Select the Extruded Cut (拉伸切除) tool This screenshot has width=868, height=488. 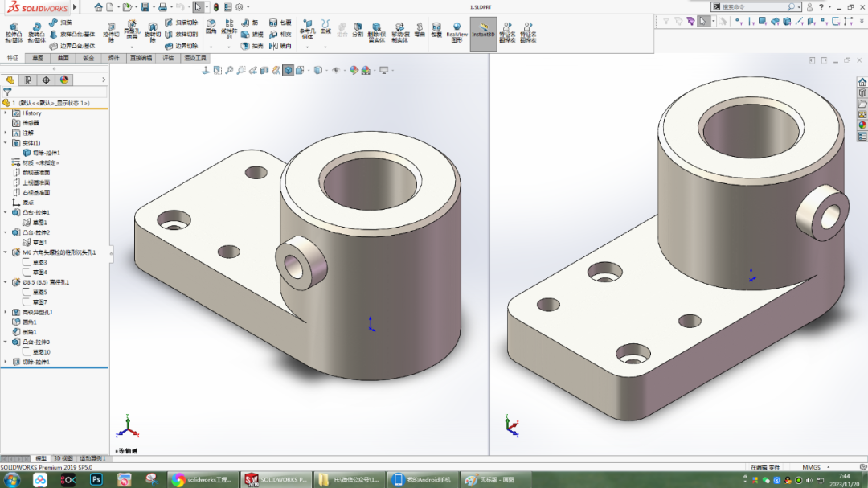click(x=111, y=33)
